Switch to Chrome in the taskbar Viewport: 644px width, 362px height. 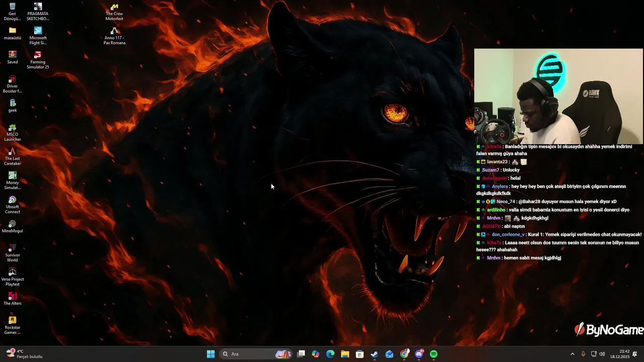click(404, 354)
